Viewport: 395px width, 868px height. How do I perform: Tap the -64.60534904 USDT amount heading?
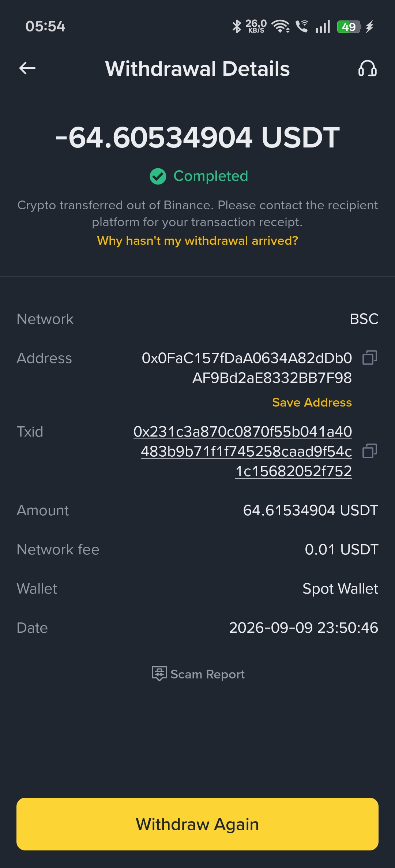tap(197, 138)
